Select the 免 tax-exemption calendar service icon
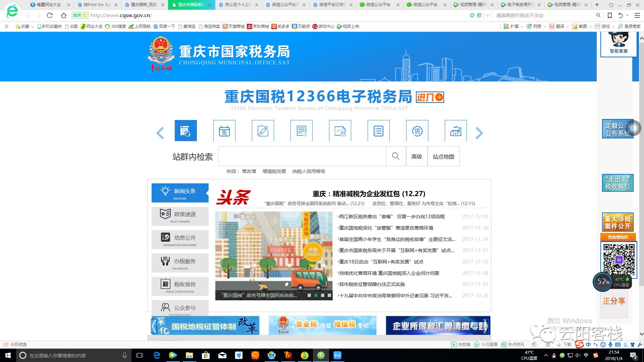The height and width of the screenshot is (362, 644). pyautogui.click(x=224, y=131)
